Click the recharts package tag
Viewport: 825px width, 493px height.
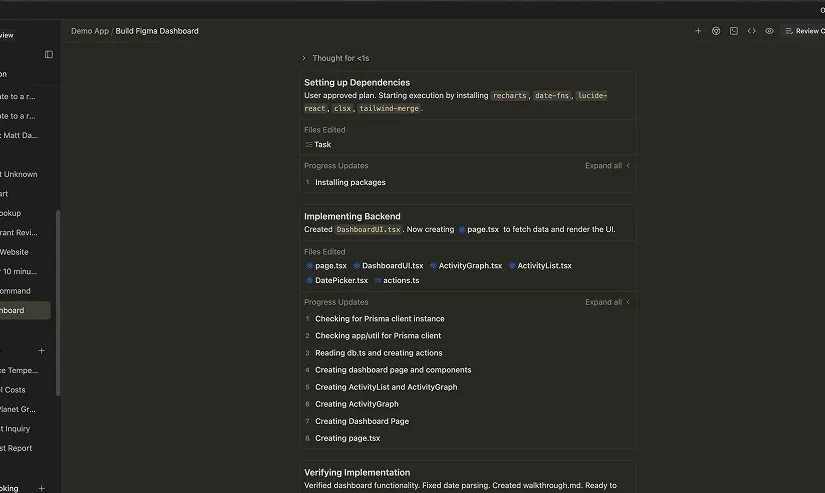click(509, 96)
